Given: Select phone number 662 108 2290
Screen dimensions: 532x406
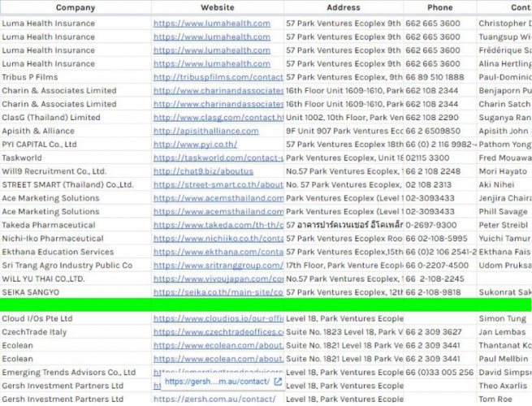Looking at the screenshot, I should point(440,118).
